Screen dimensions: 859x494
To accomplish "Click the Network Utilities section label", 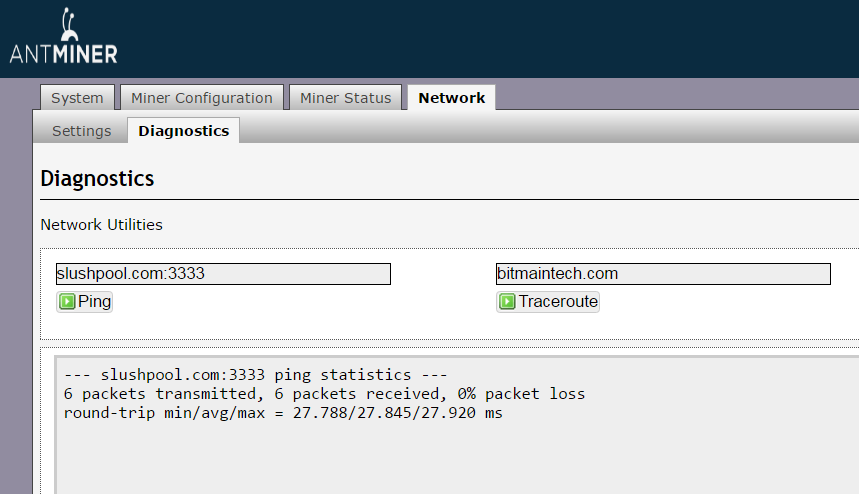I will (101, 225).
